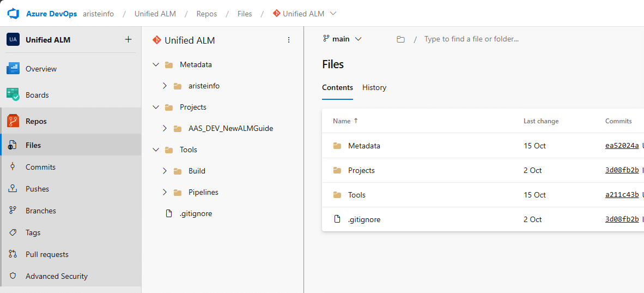Click the 15 Oct date in Metadata row
This screenshot has height=293, width=644.
[x=534, y=146]
